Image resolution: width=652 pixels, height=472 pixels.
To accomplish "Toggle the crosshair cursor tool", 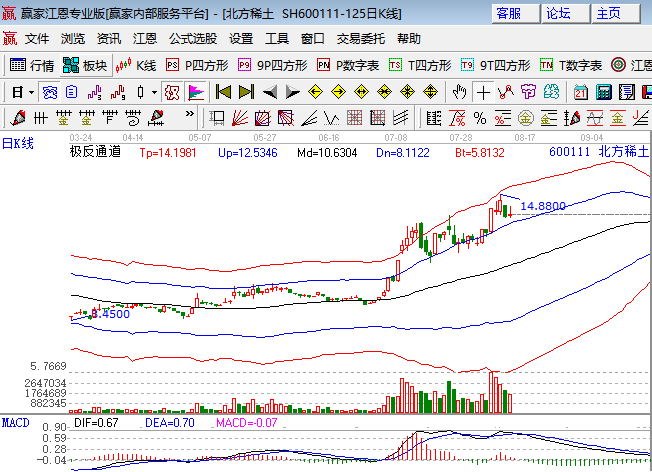I will point(483,92).
